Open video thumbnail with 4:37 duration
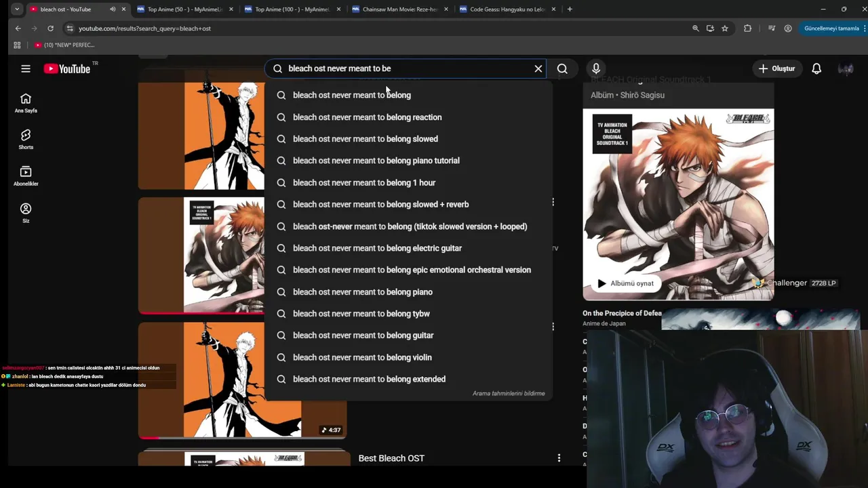This screenshot has height=488, width=868. 242,380
